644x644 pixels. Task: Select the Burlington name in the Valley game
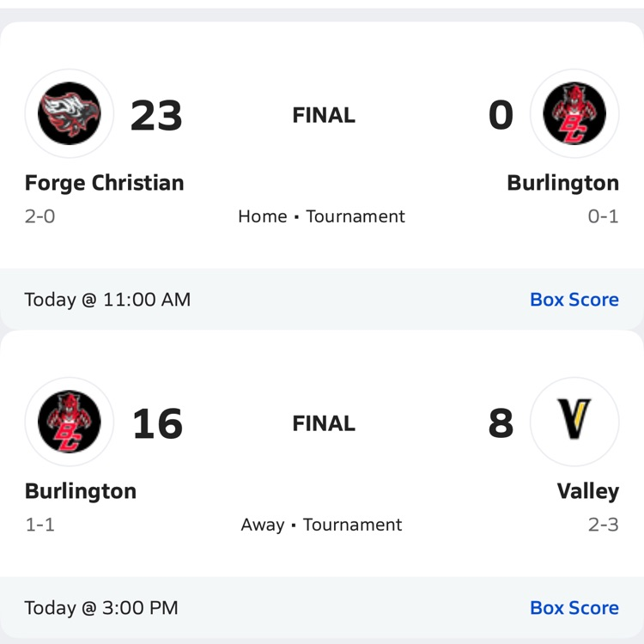tap(81, 491)
